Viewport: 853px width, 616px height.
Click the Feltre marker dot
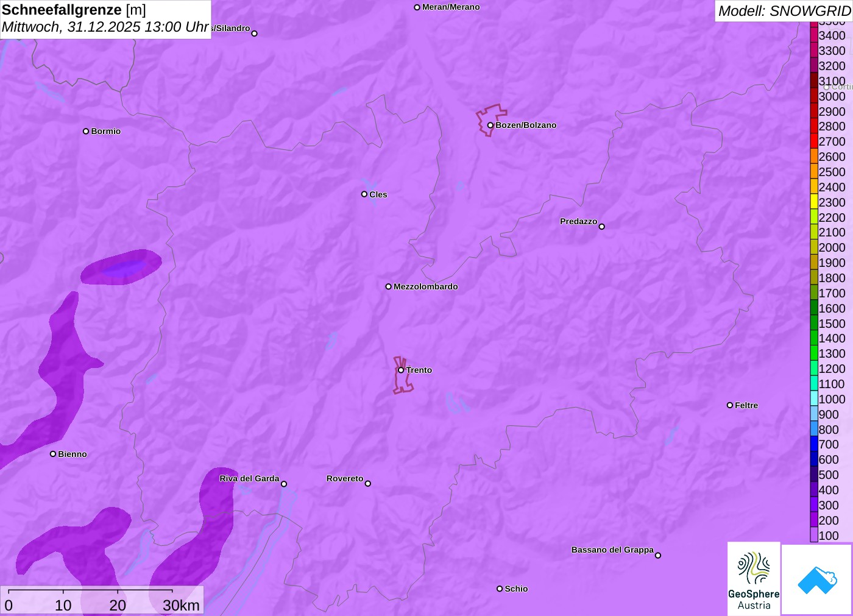(729, 405)
